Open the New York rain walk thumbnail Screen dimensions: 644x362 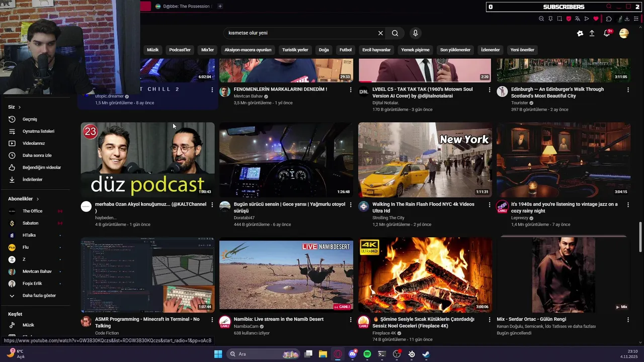[425, 160]
